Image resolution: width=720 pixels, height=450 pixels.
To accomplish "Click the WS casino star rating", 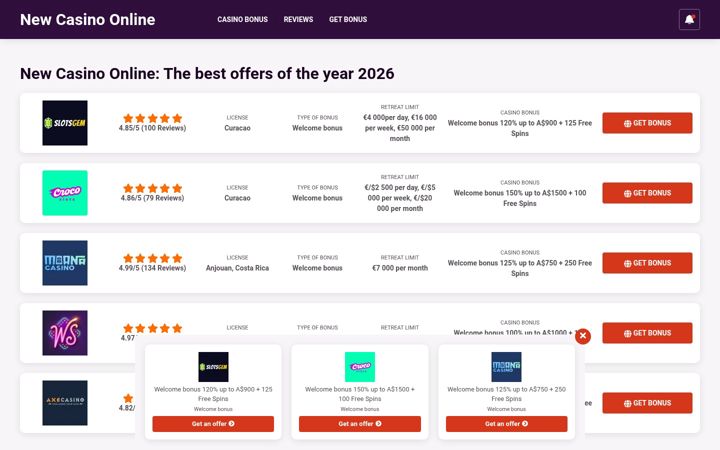I will 152,328.
